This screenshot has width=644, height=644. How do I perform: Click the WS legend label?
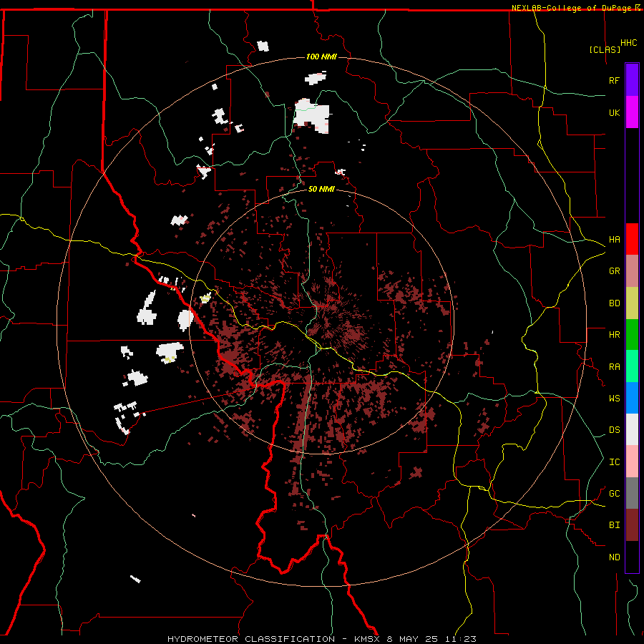[614, 399]
